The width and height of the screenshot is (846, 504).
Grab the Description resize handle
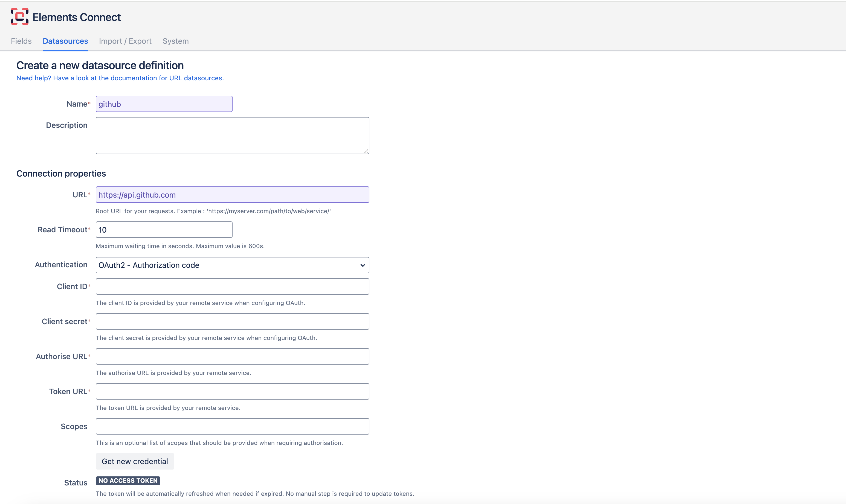point(366,151)
